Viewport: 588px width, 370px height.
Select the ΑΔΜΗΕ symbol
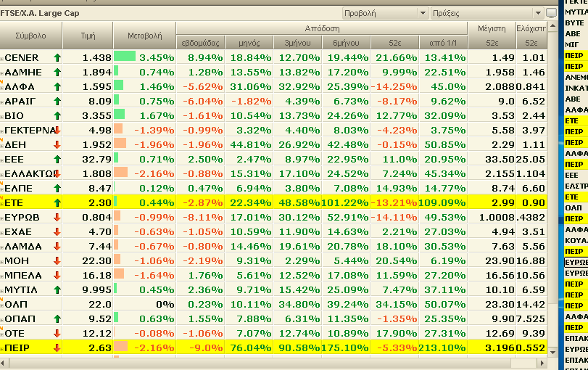23,72
